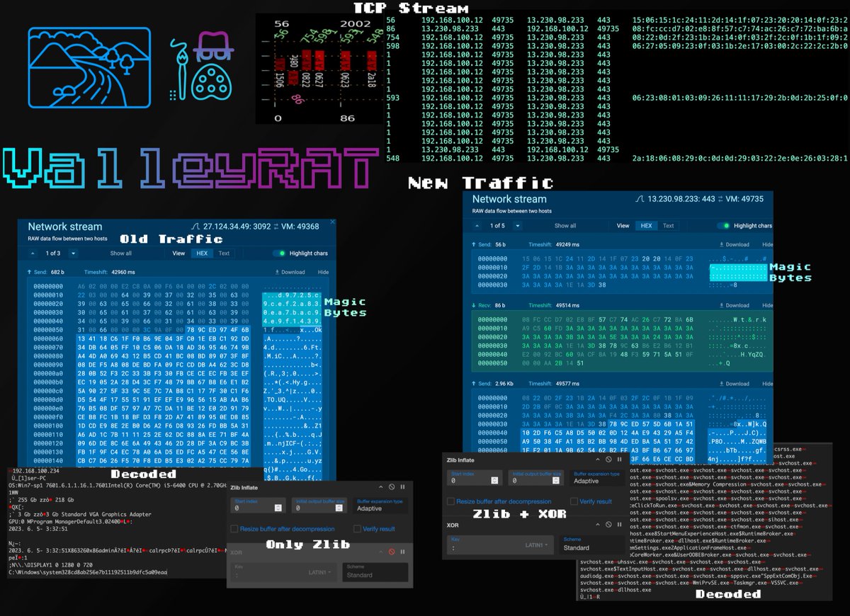
Task: Download the 86 b Recv packet
Action: (734, 305)
